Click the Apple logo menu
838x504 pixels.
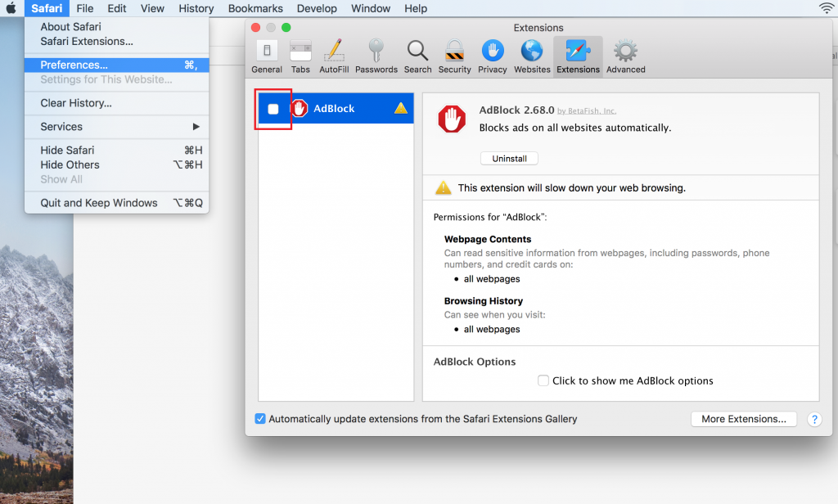coord(11,8)
